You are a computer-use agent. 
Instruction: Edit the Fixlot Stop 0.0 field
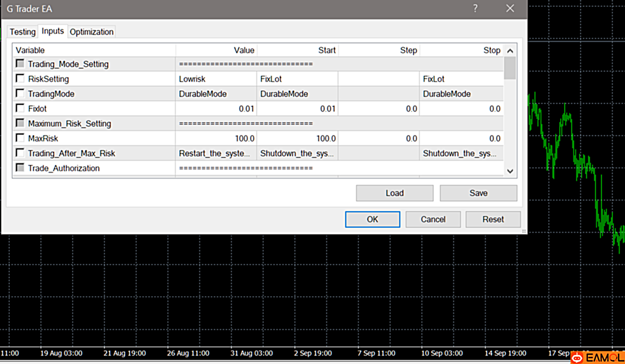coord(461,109)
